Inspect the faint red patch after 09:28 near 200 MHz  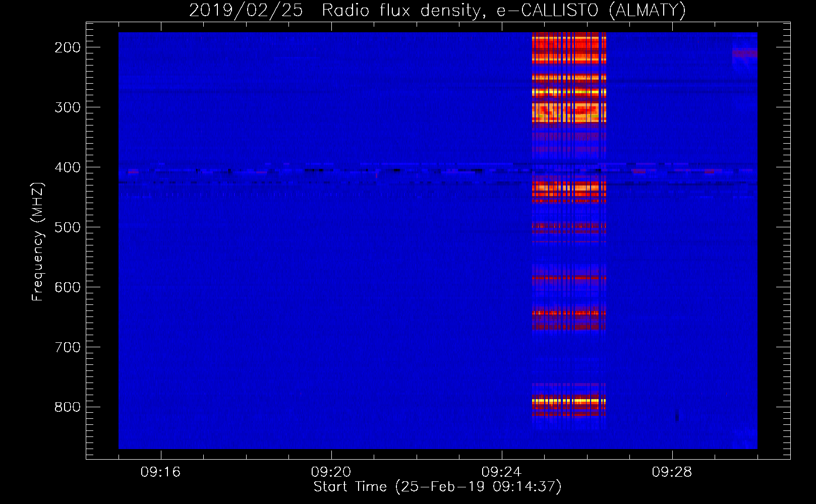744,53
